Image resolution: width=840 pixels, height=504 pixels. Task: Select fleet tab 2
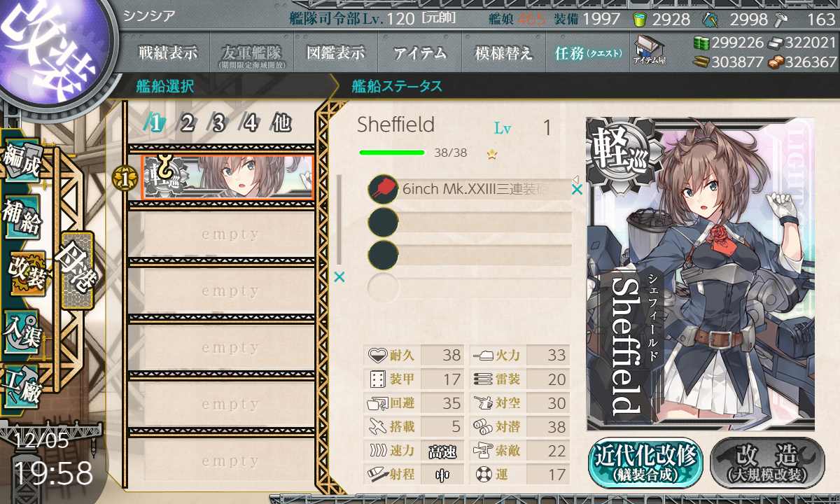(186, 124)
